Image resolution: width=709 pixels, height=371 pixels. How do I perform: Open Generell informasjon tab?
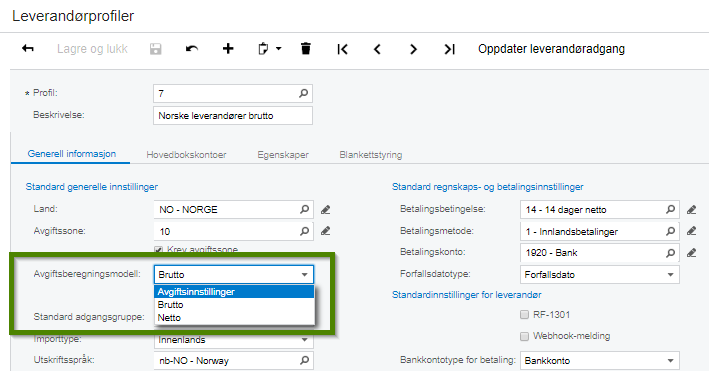click(x=71, y=154)
